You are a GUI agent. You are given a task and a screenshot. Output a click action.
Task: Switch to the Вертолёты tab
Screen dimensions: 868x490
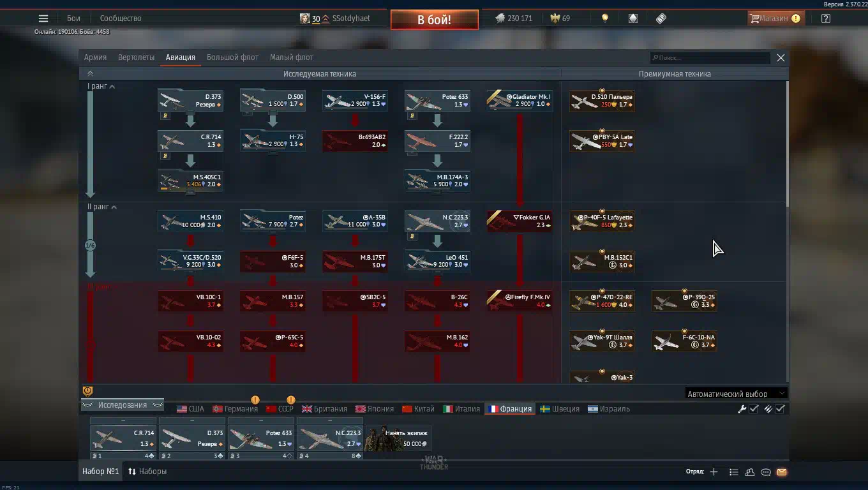(136, 57)
